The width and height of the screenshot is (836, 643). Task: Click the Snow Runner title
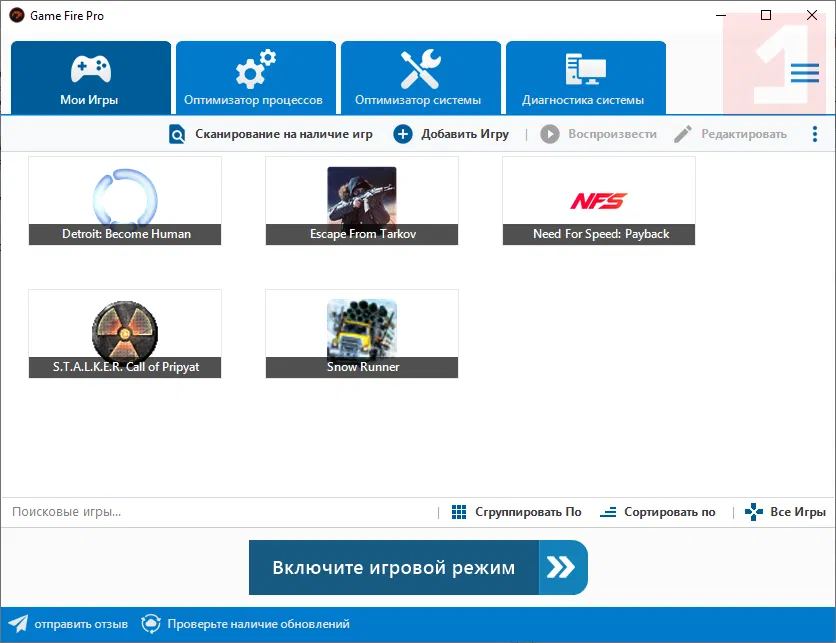click(x=363, y=367)
